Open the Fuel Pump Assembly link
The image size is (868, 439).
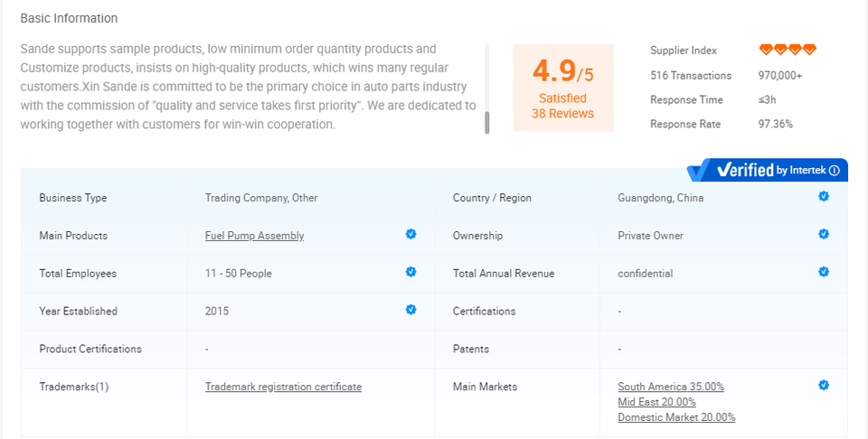[254, 236]
